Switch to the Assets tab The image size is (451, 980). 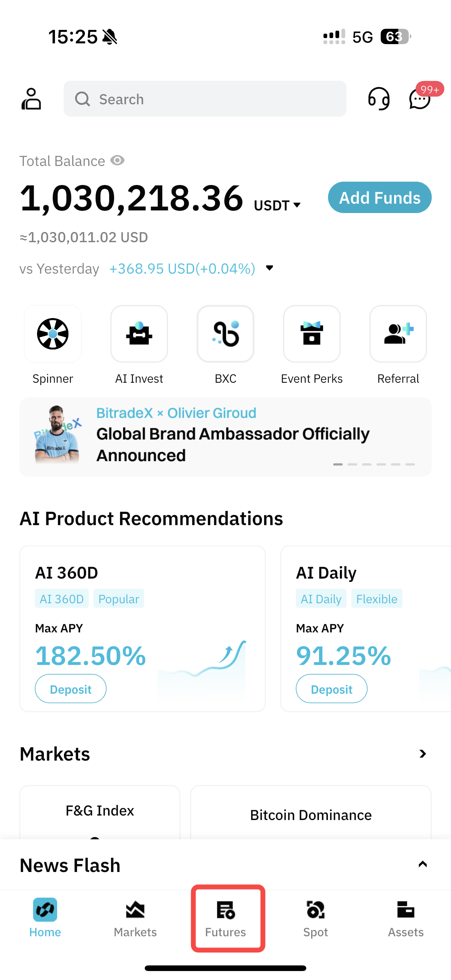406,918
